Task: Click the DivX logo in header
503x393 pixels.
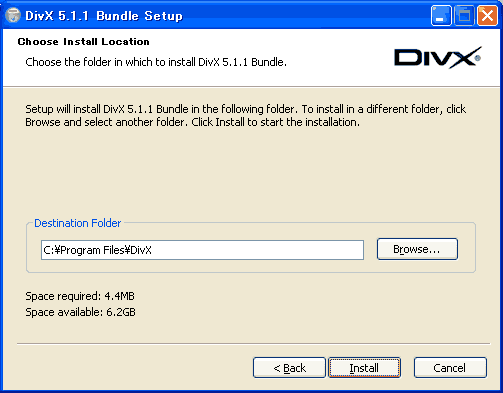Action: [438, 57]
